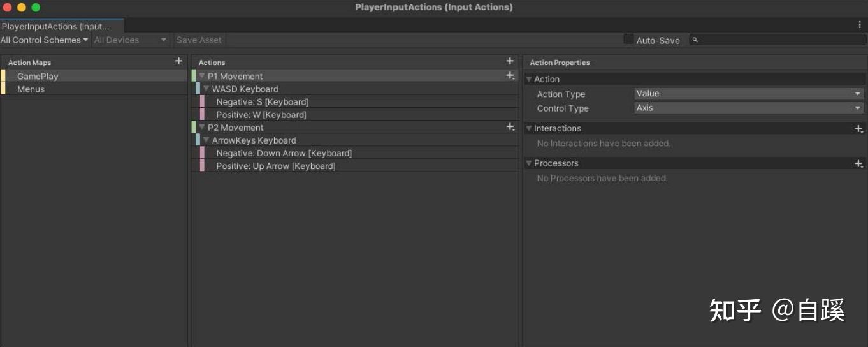
Task: Add a new interaction with plus icon
Action: pyautogui.click(x=858, y=128)
